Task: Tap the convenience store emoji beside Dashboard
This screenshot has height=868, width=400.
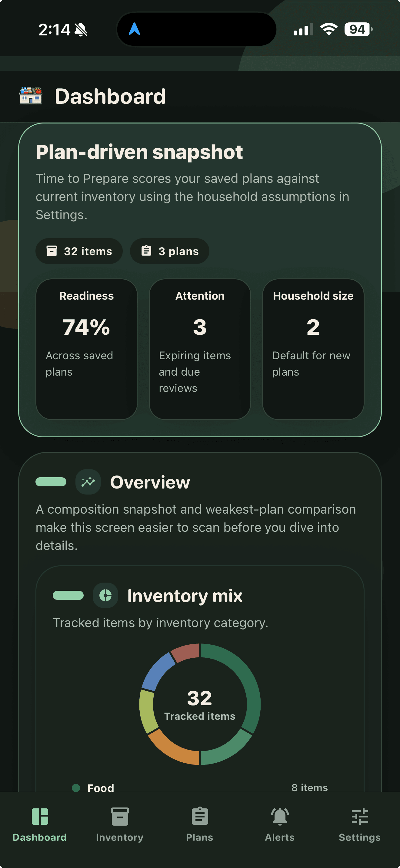Action: tap(31, 96)
